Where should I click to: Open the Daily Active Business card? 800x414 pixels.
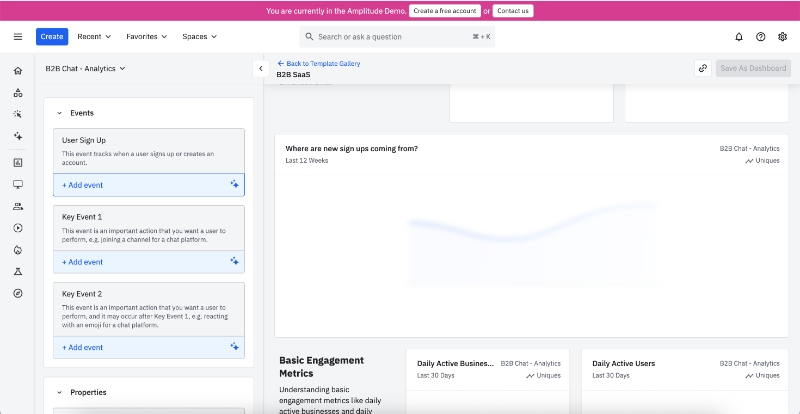[487, 381]
